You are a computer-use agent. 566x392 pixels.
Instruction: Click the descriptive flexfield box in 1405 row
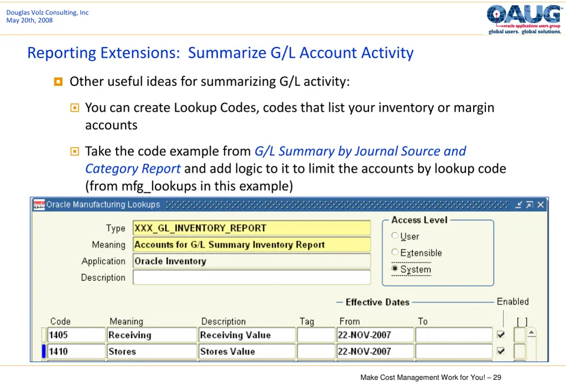[520, 334]
